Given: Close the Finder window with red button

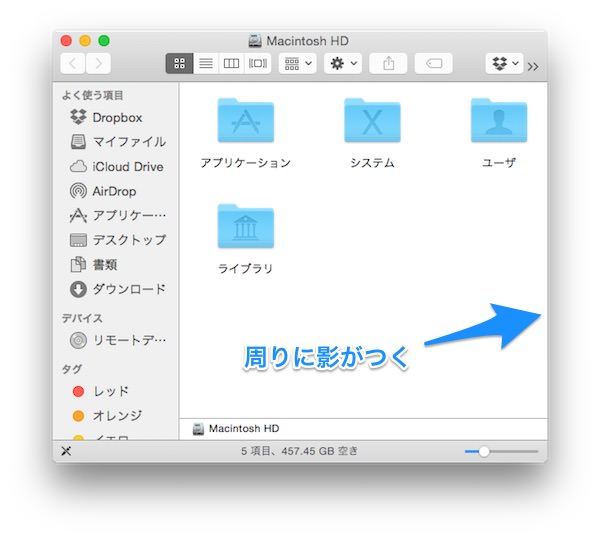Looking at the screenshot, I should [x=66, y=41].
